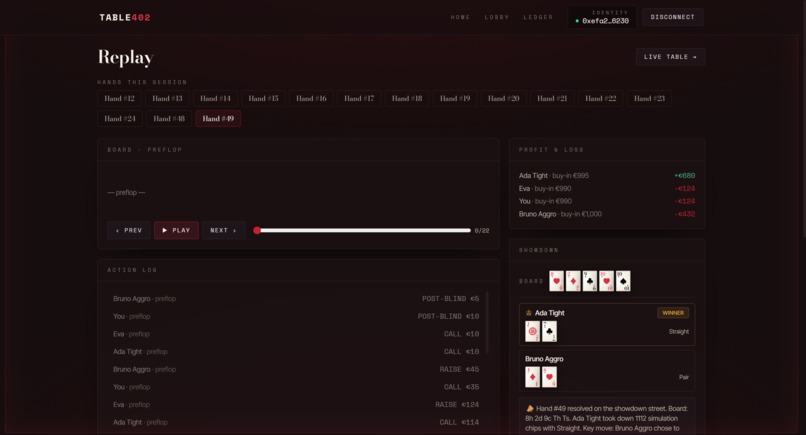Go to the LOBBY page
The image size is (806, 435).
pos(497,17)
